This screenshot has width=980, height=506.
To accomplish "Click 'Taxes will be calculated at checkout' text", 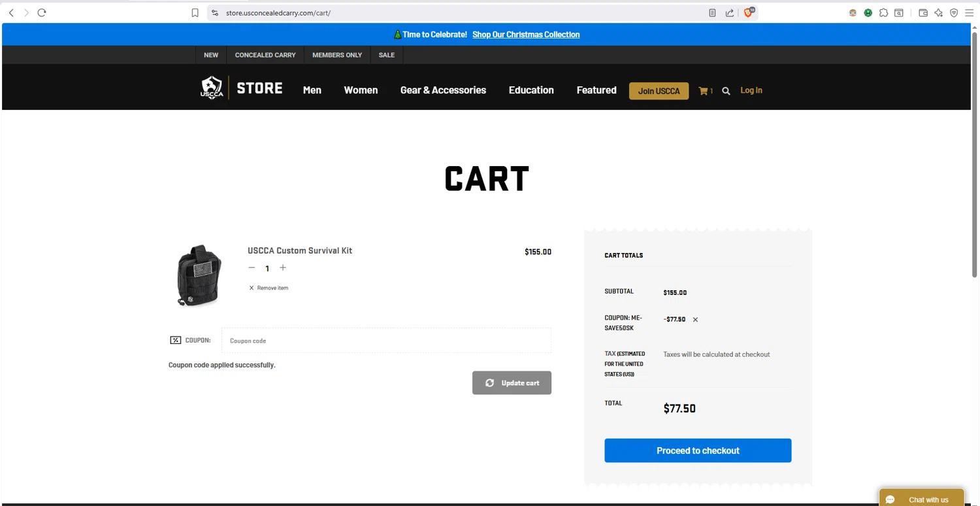I will tap(717, 354).
